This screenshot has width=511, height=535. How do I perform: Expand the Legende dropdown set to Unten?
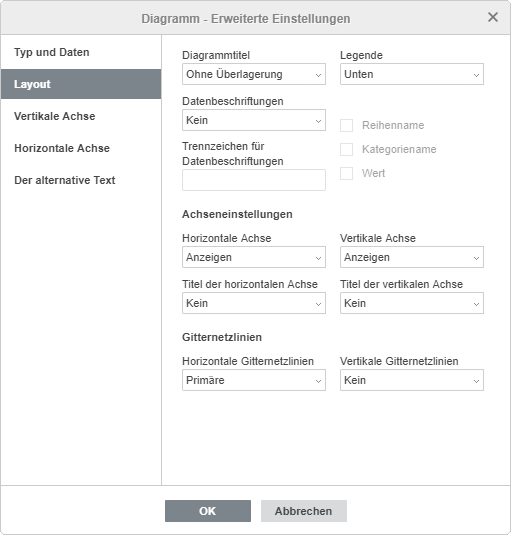[412, 74]
